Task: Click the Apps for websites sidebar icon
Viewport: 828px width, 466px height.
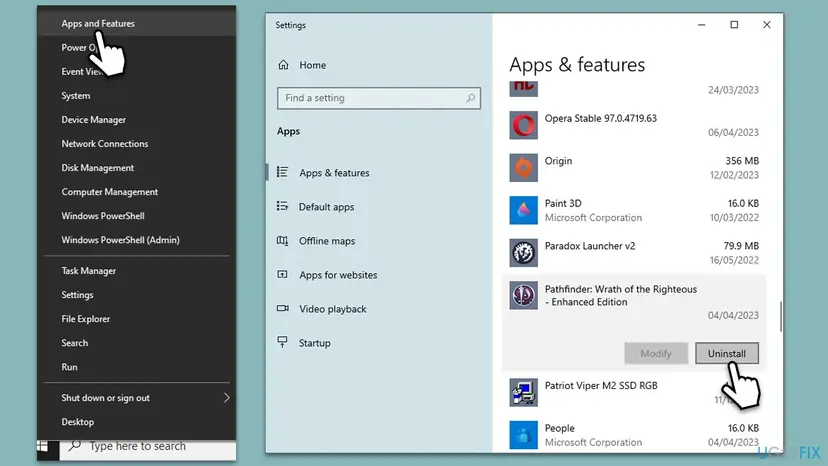Action: coord(283,274)
